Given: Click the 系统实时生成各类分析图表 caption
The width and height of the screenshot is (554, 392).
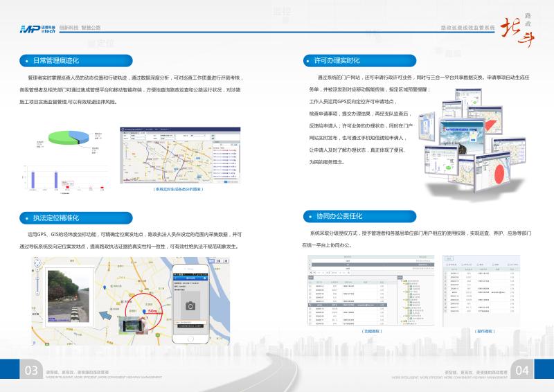Looking at the screenshot, I should (x=177, y=188).
